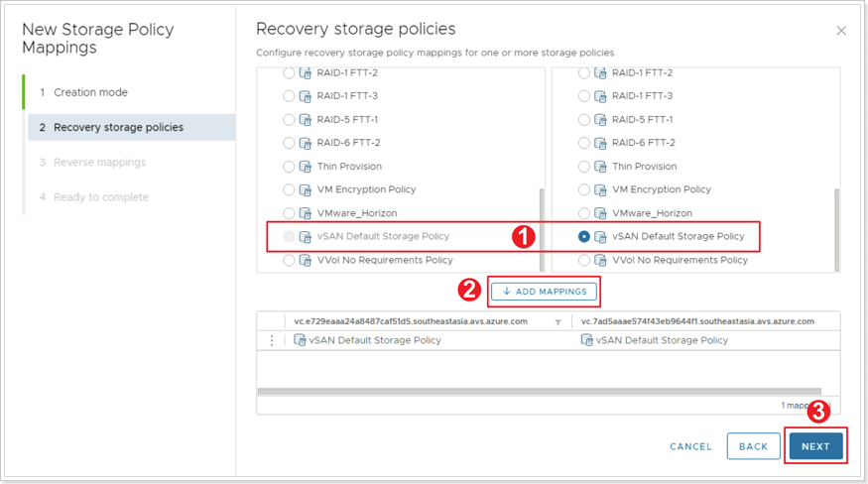Click policy icon of right RAID-6 FTT-2
Viewport: 868px width, 484px height.
600,143
